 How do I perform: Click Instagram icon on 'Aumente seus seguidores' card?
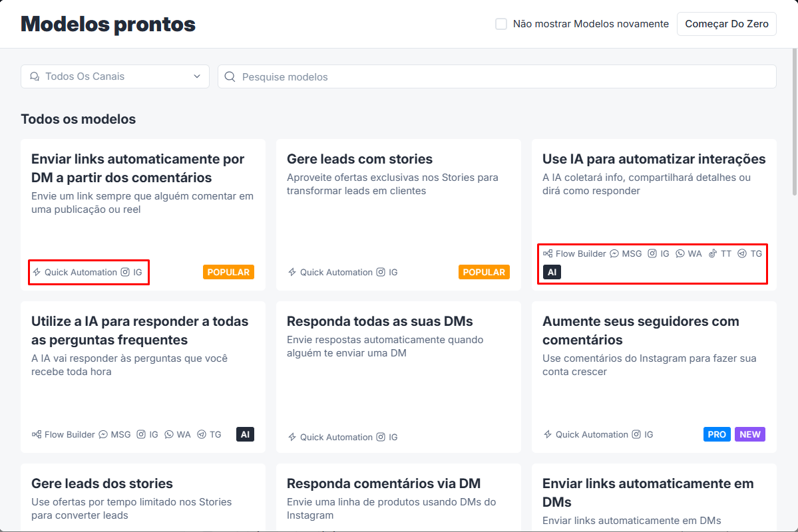point(636,434)
